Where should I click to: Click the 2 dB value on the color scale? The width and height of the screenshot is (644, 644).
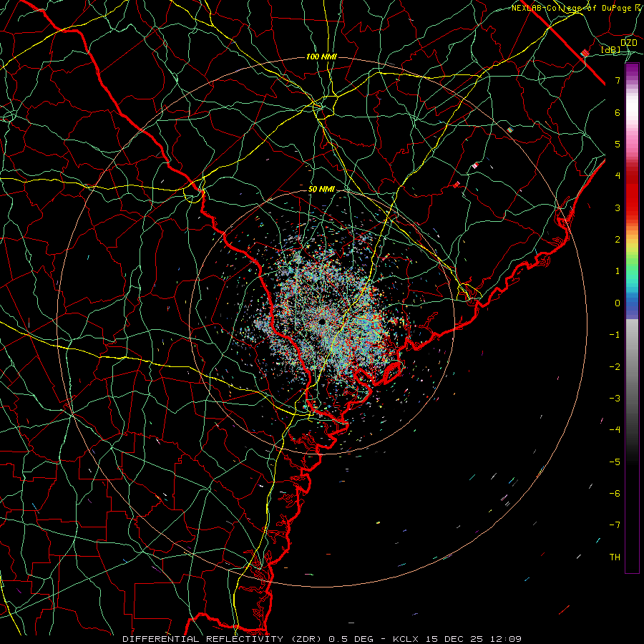pyautogui.click(x=618, y=240)
